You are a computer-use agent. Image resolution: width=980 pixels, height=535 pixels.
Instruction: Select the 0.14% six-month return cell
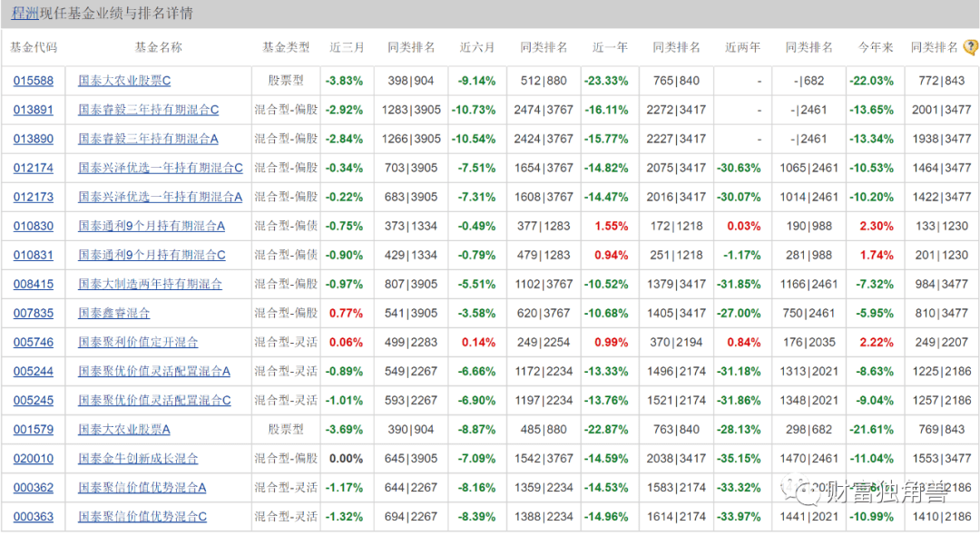479,342
